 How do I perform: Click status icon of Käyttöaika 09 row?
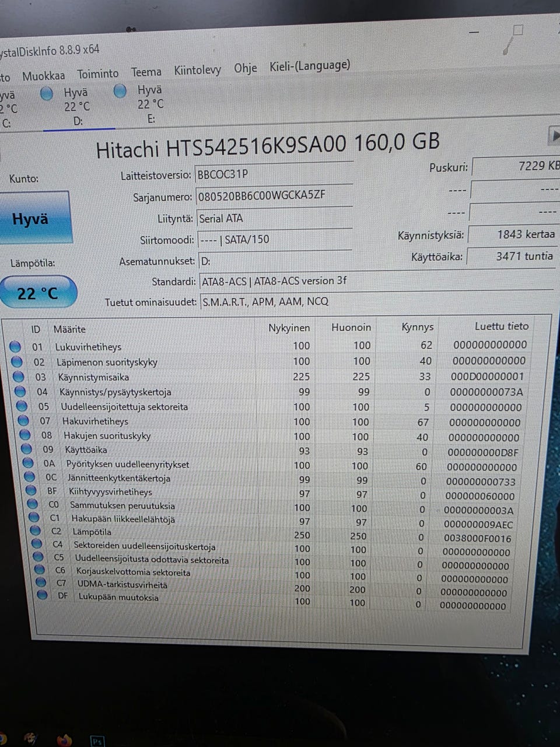pyautogui.click(x=26, y=449)
